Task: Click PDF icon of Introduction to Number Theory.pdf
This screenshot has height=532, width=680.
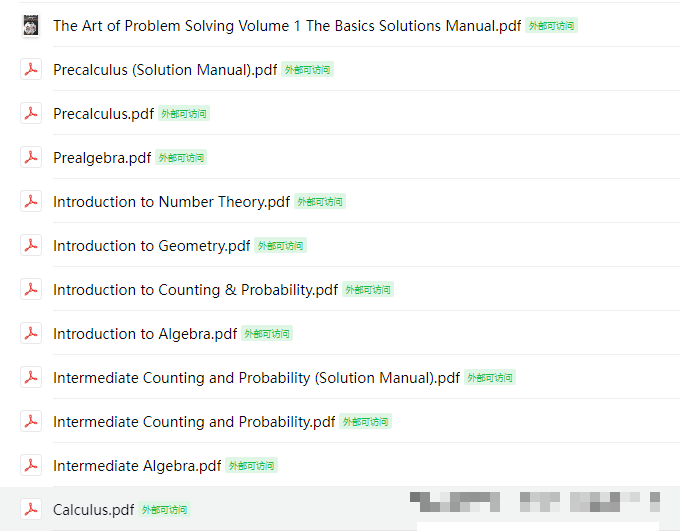Action: (x=31, y=201)
